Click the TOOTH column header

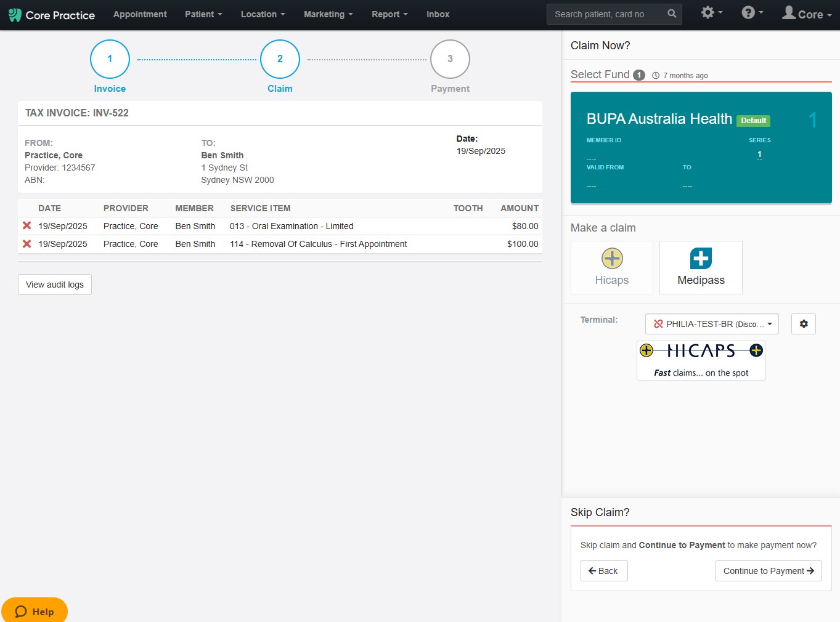[468, 208]
